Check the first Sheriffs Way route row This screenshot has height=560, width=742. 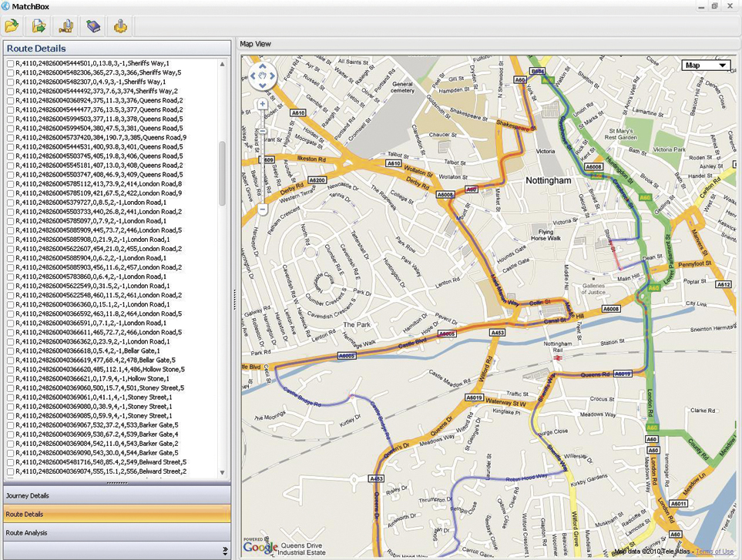(10, 63)
